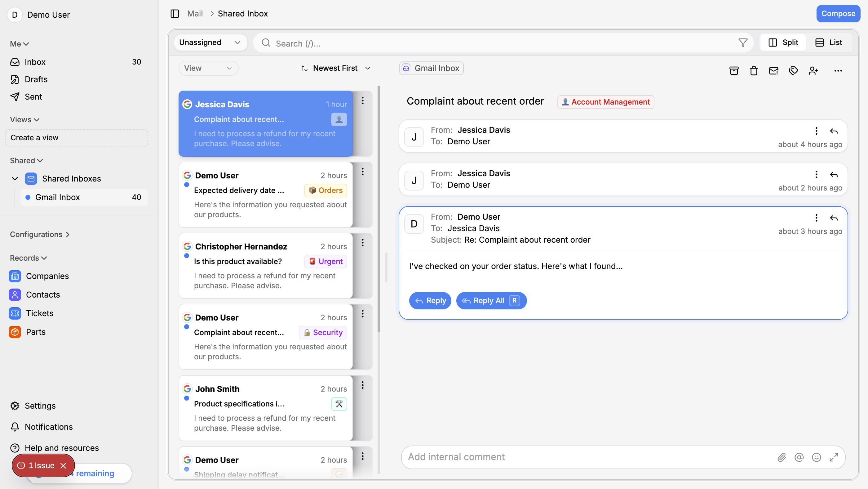868x489 pixels.
Task: Collapse Shared Inboxes tree chevron
Action: click(15, 178)
